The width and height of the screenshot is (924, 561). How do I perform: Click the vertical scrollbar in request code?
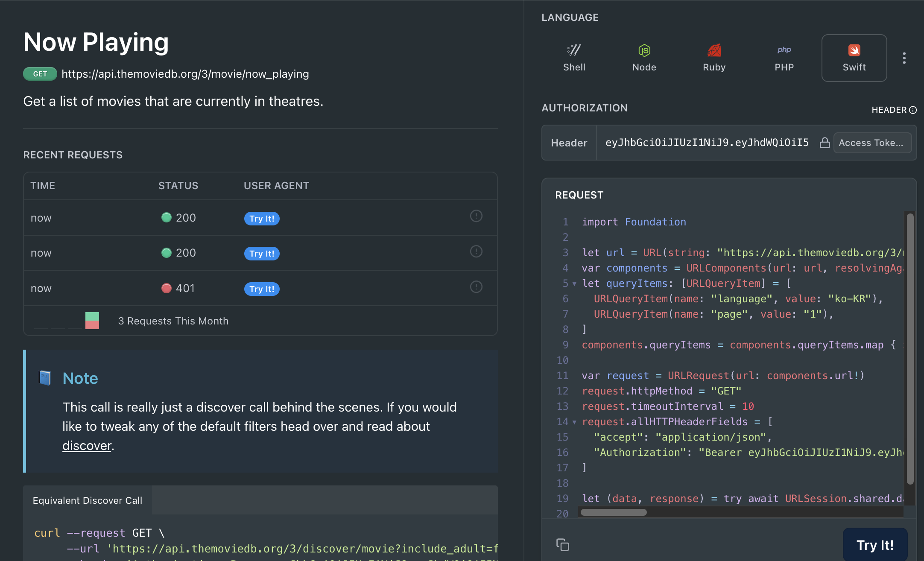[910, 348]
